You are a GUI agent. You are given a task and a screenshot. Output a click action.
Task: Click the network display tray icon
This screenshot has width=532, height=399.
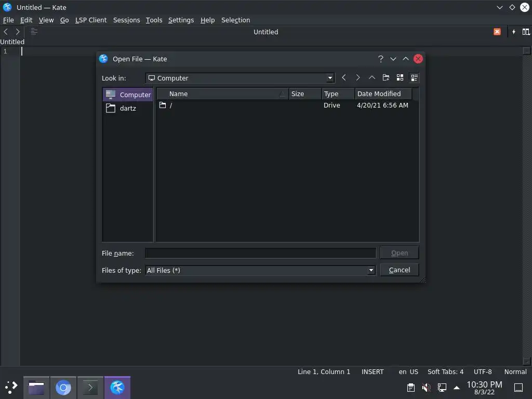442,388
